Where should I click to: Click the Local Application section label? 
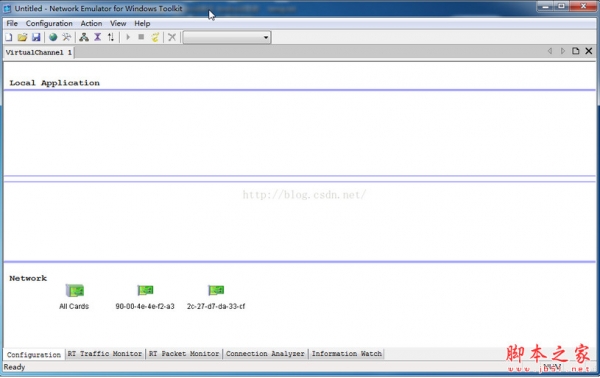pyautogui.click(x=54, y=83)
